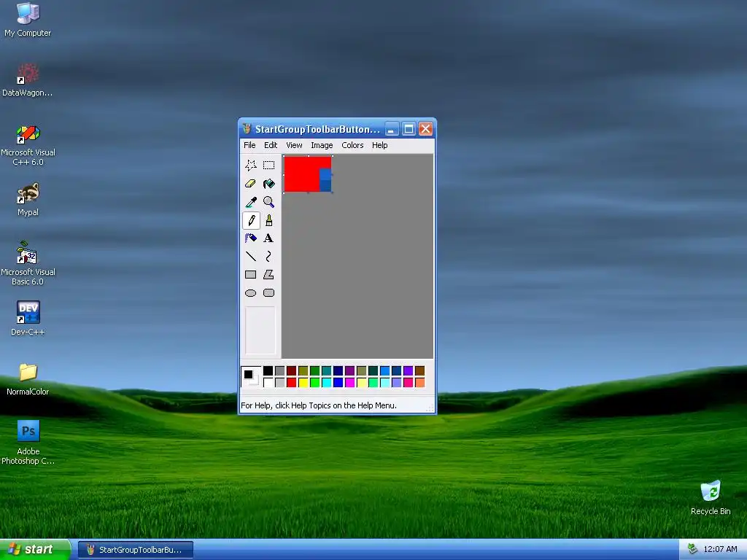This screenshot has height=560, width=747.
Task: Select the Free-Form Select star tool
Action: click(251, 166)
